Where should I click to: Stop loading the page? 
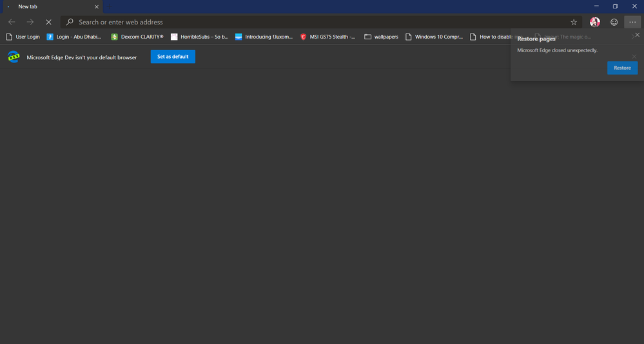coord(48,22)
